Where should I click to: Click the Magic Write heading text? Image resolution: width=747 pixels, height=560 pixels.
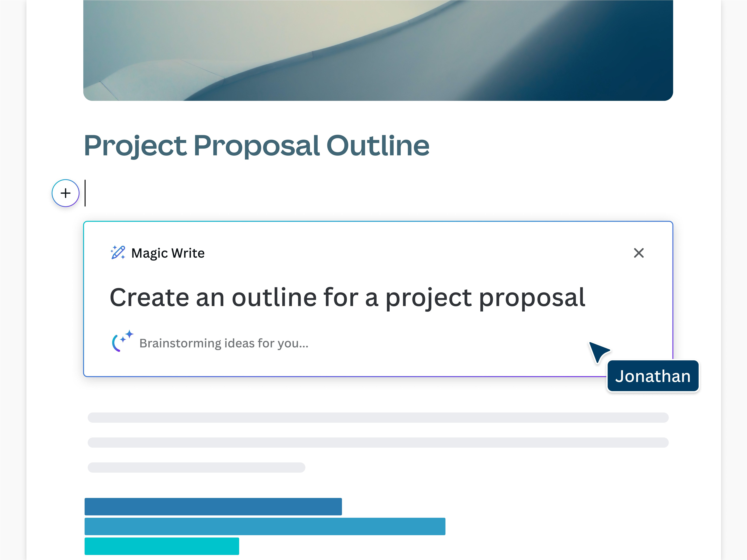[x=168, y=253]
